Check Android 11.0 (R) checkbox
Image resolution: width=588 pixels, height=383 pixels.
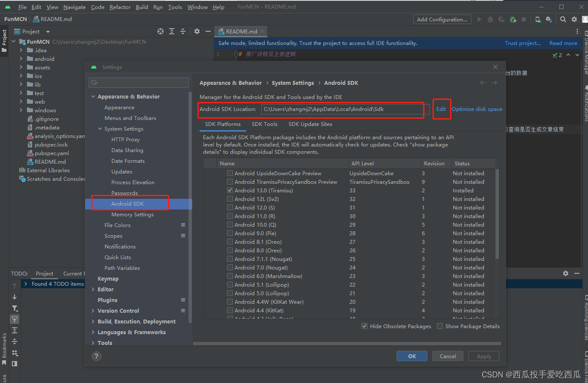tap(230, 216)
